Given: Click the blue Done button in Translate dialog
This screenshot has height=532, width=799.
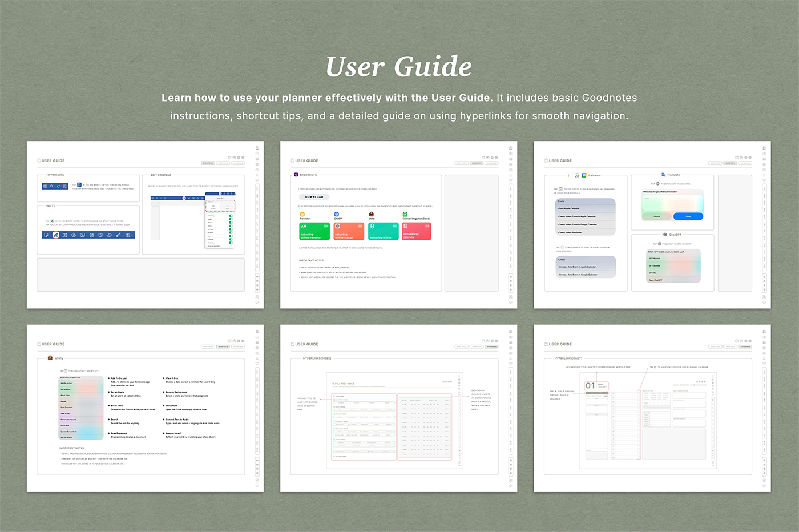Looking at the screenshot, I should click(x=688, y=216).
